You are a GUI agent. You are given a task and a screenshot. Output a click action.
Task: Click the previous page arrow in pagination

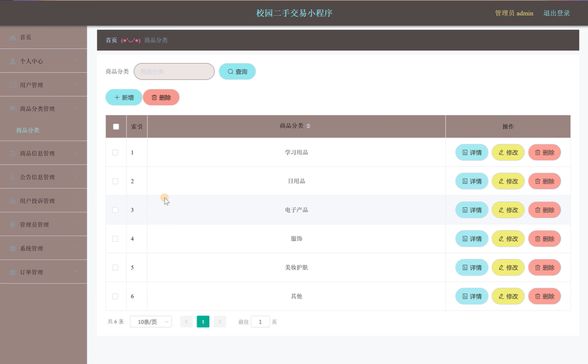coord(186,322)
